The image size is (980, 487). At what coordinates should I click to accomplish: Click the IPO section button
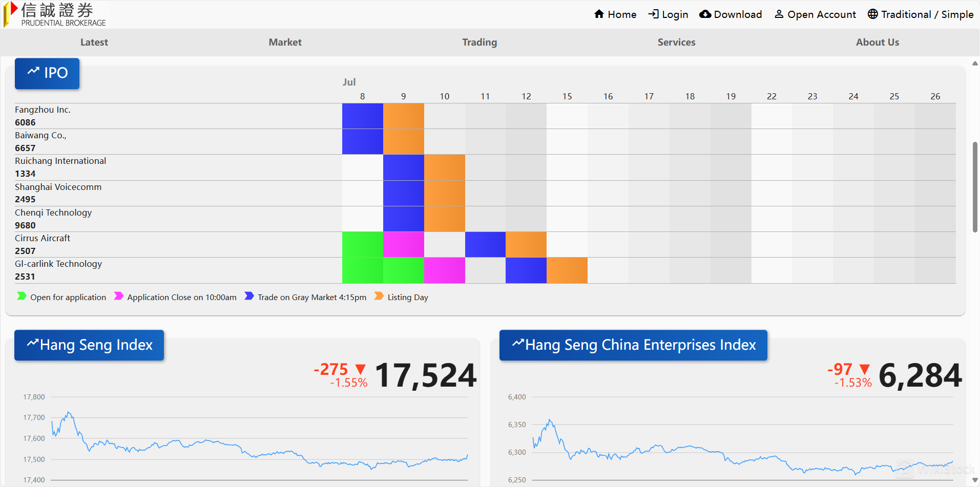coord(47,73)
